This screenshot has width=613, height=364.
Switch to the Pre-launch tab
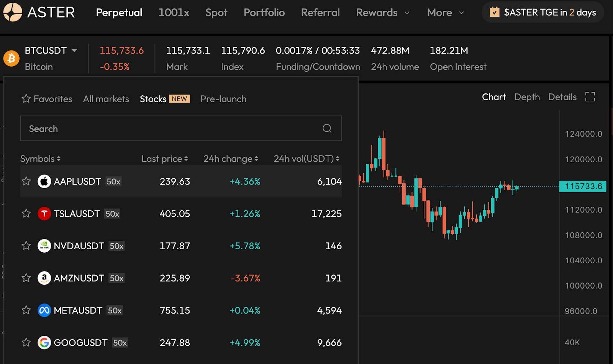click(x=223, y=99)
